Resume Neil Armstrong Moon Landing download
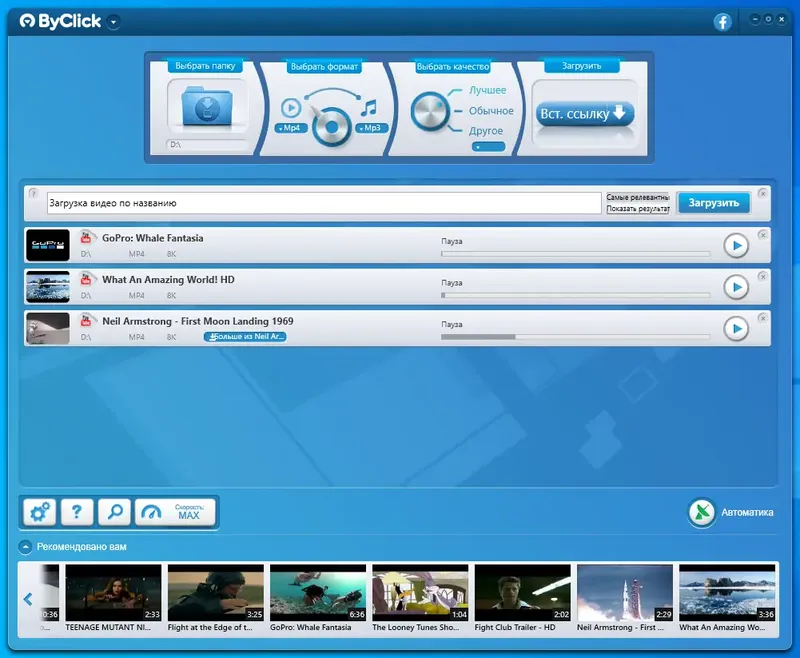This screenshot has height=658, width=800. coord(736,329)
